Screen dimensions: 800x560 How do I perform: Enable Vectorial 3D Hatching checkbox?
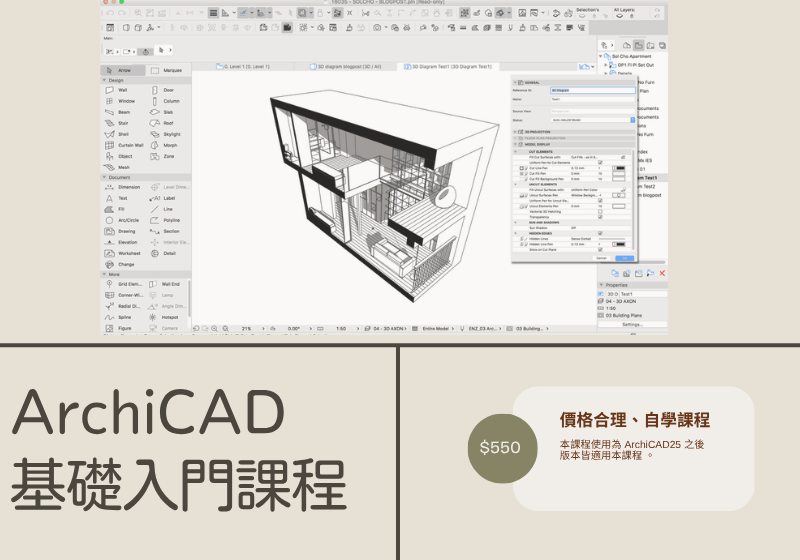click(x=600, y=211)
